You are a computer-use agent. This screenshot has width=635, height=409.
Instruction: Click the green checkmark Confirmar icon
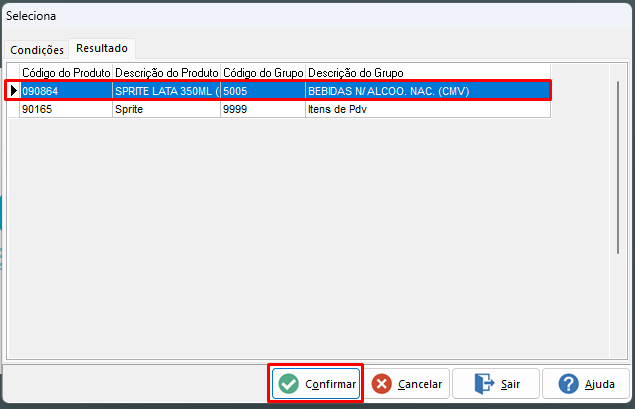[x=289, y=383]
